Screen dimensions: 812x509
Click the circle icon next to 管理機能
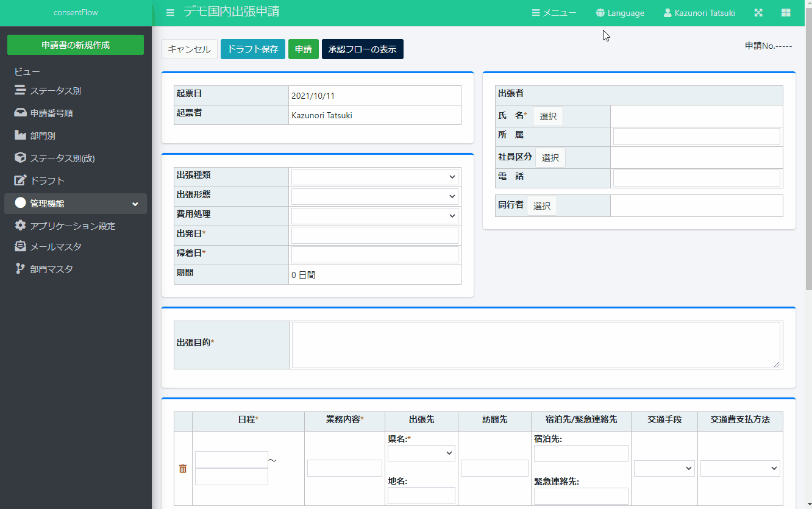tap(21, 203)
